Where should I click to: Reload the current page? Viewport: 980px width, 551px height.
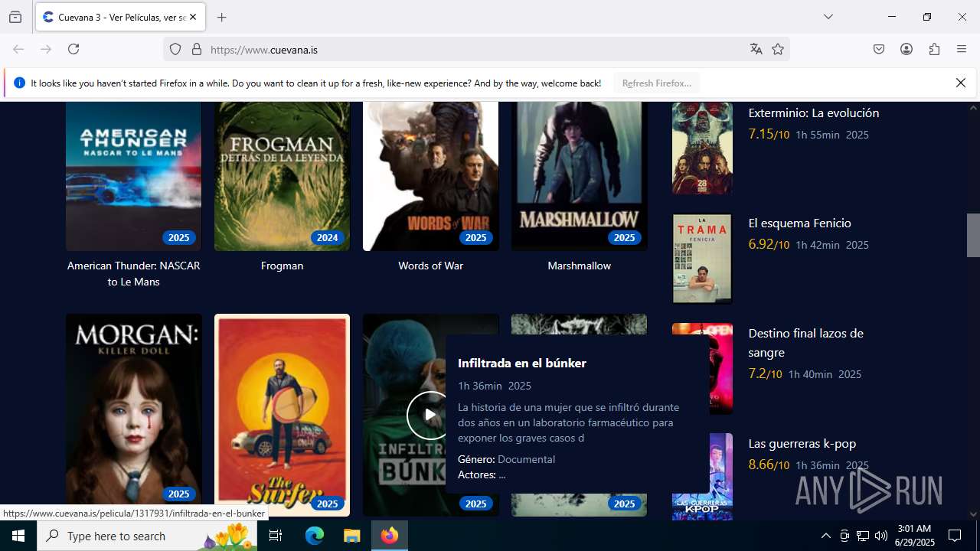pos(73,49)
